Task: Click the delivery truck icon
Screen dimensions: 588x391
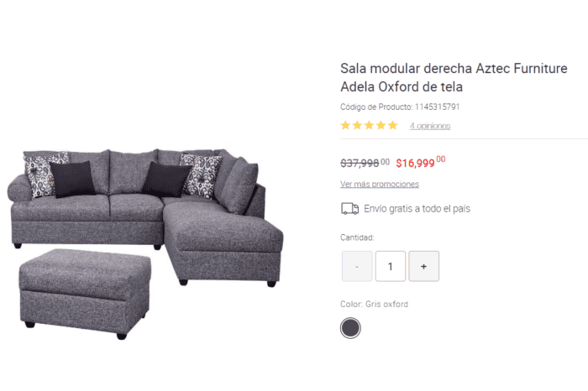Action: (x=350, y=209)
